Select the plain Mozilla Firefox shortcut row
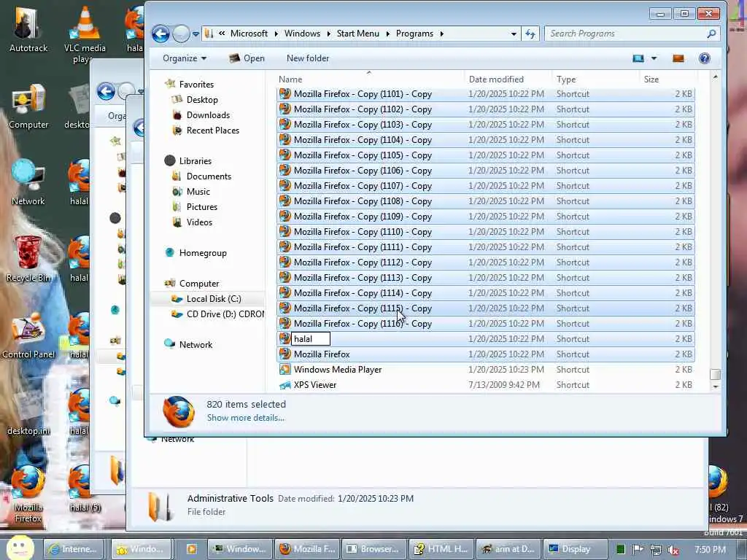Screen dimensions: 747x560 click(485, 354)
